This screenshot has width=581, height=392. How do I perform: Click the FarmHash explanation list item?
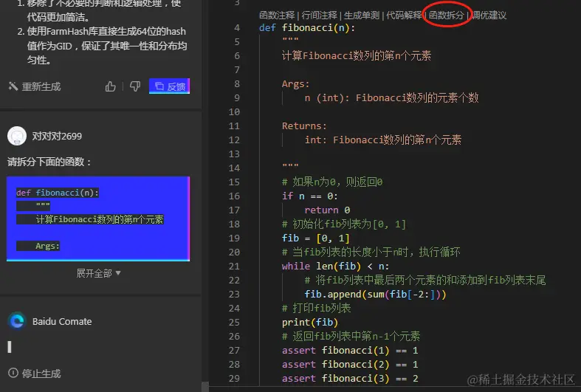103,46
